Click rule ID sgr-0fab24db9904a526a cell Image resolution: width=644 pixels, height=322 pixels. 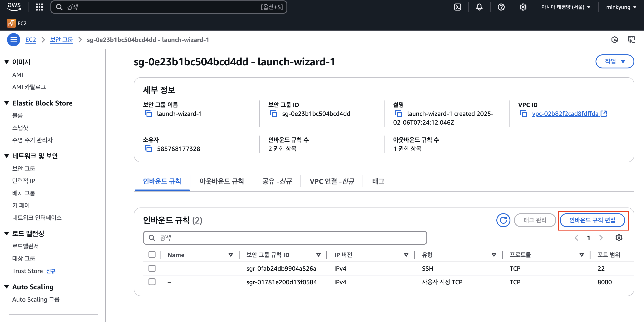(x=281, y=268)
